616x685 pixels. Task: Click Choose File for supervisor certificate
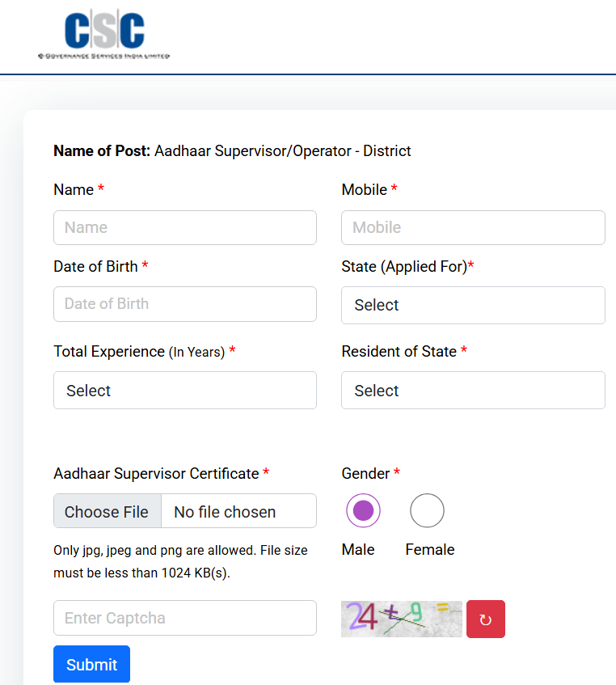coord(107,512)
